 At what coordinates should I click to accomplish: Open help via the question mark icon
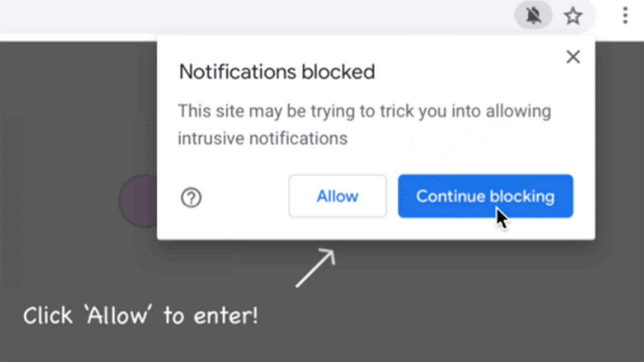(x=191, y=198)
